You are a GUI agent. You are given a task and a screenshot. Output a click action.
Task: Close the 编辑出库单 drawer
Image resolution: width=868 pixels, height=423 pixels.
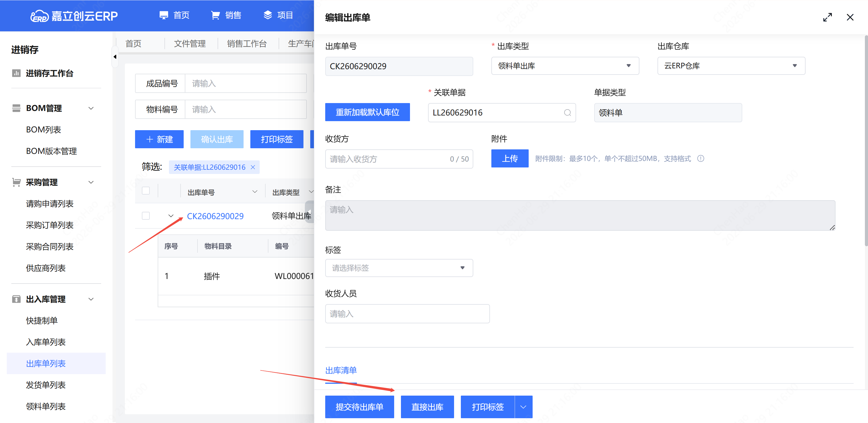click(x=850, y=17)
